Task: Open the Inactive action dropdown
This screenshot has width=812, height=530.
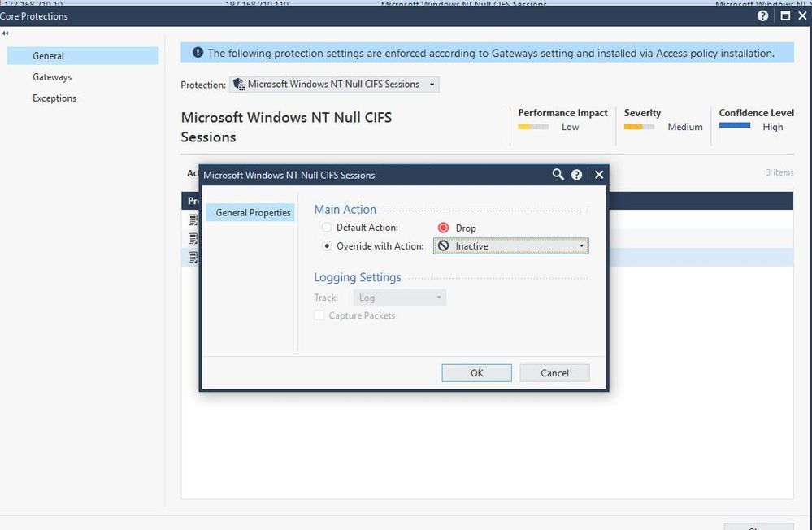Action: [510, 245]
